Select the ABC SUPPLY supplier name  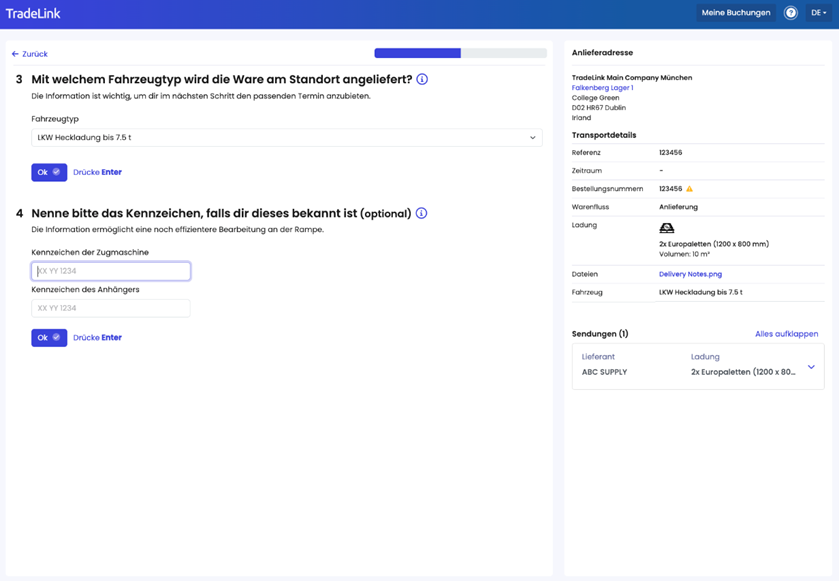click(x=604, y=372)
